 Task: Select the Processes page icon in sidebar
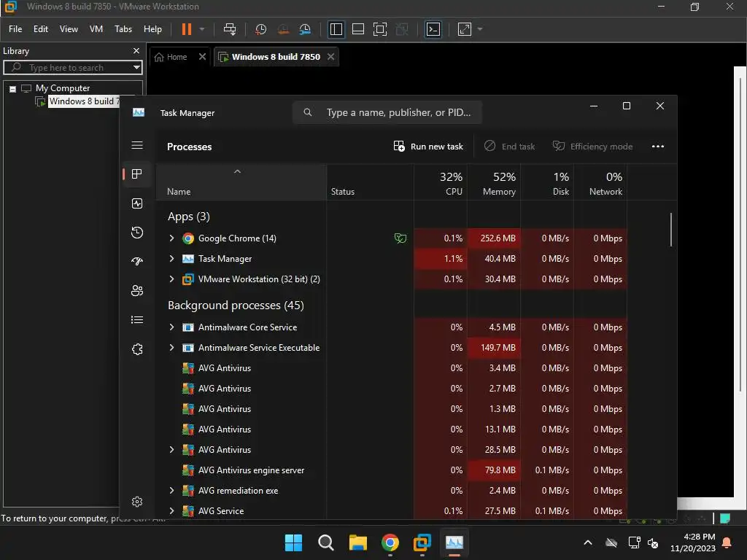pos(137,174)
